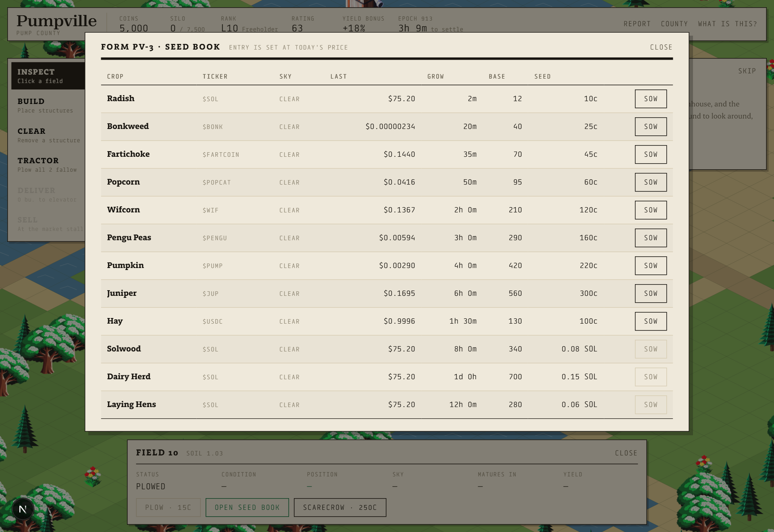Click the Plow 15C button

[x=168, y=507]
